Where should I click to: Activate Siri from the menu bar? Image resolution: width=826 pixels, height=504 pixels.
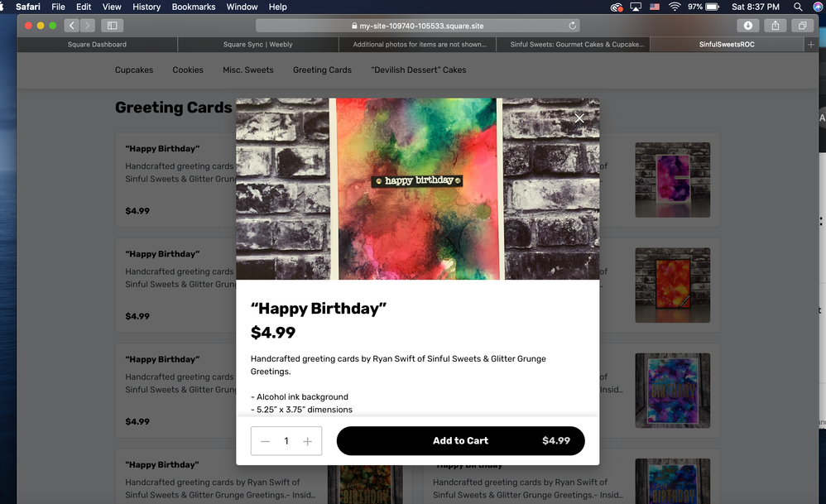[x=818, y=7]
